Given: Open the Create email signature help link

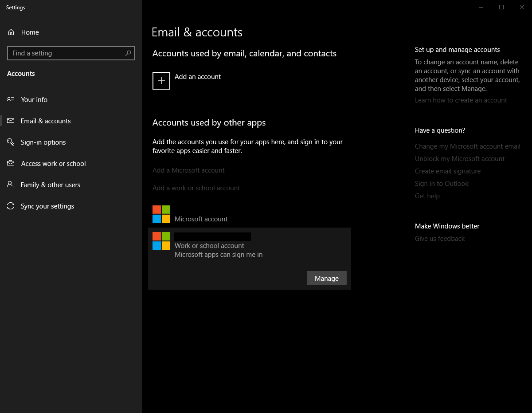Looking at the screenshot, I should [447, 171].
